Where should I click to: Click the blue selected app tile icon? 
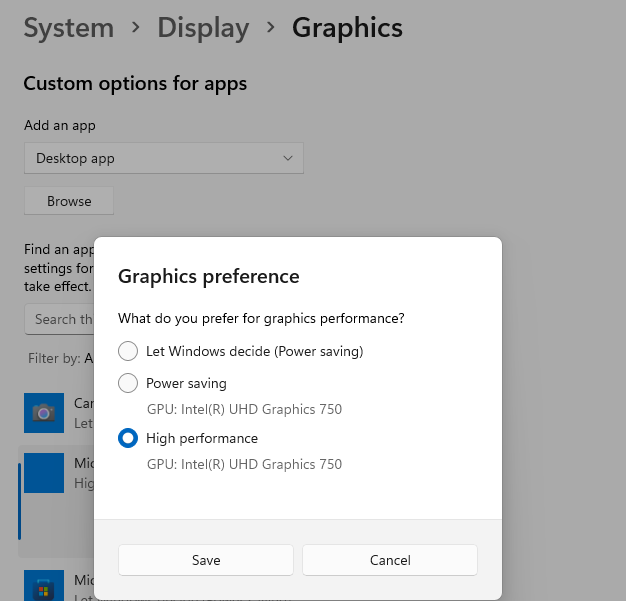click(44, 473)
